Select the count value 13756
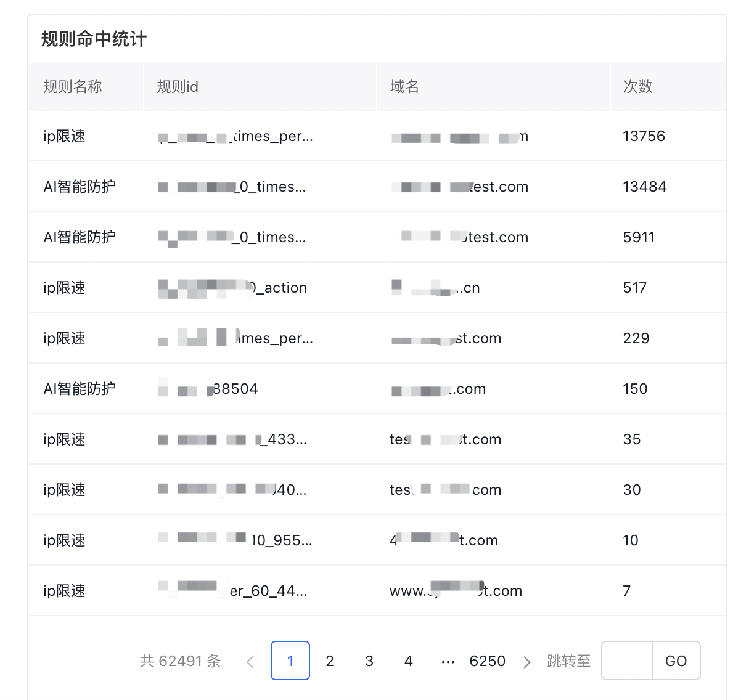 (x=644, y=136)
